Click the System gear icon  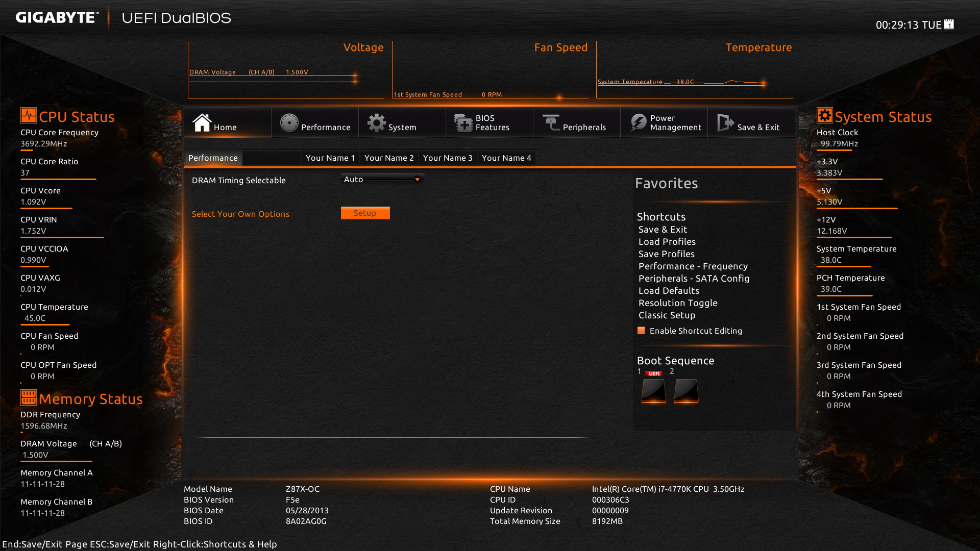(x=377, y=122)
